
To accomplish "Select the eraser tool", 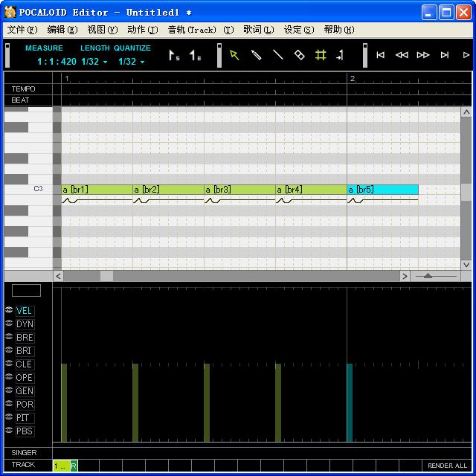I will pyautogui.click(x=299, y=55).
